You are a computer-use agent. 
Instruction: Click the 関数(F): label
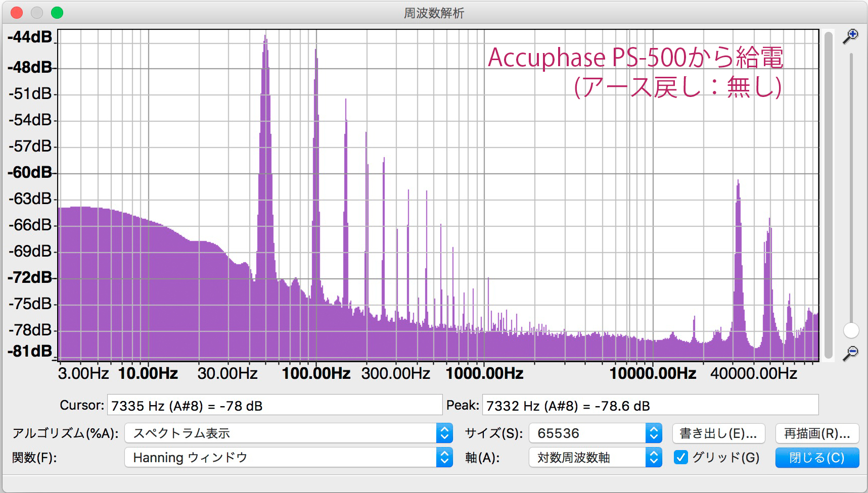coord(34,458)
